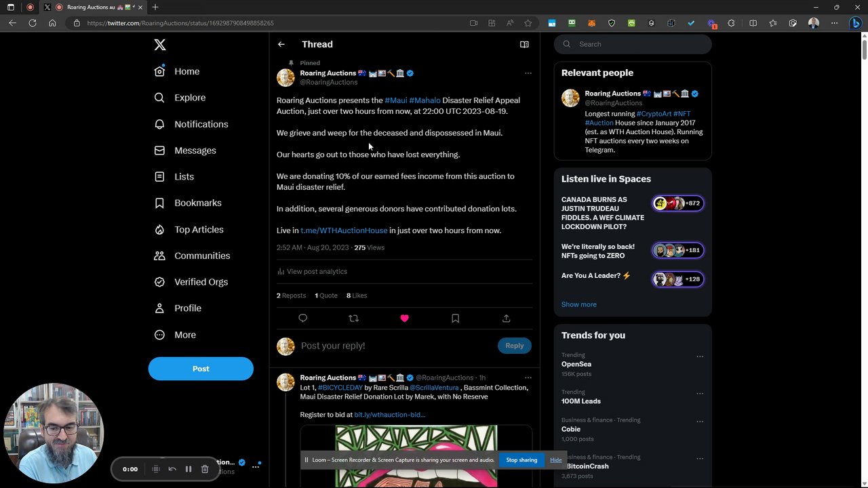The image size is (868, 488).
Task: Open options for Cobie trend
Action: 700,422
